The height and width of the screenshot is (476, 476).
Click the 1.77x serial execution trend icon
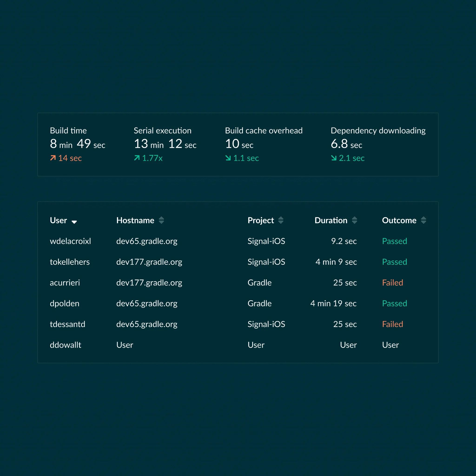pyautogui.click(x=137, y=158)
